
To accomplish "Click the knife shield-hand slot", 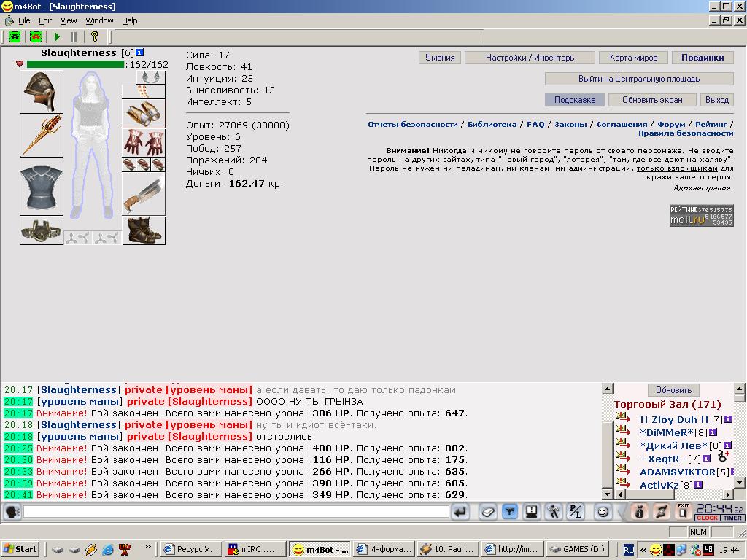I will 144,194.
